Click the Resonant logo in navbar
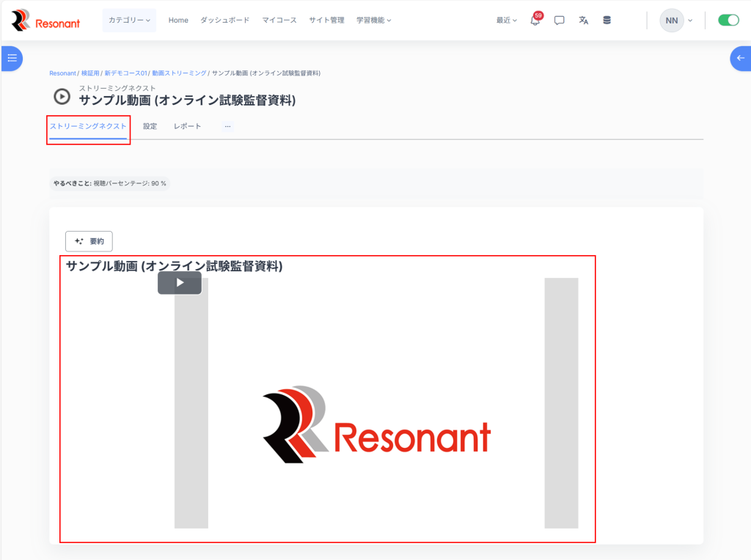Screen dimensions: 751x560 45,21
